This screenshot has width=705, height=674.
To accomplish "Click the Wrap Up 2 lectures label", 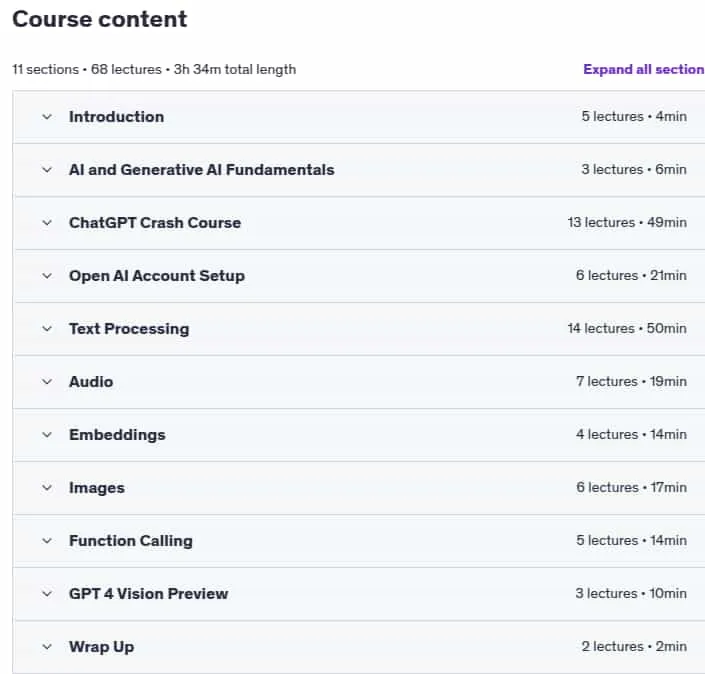I will point(634,647).
